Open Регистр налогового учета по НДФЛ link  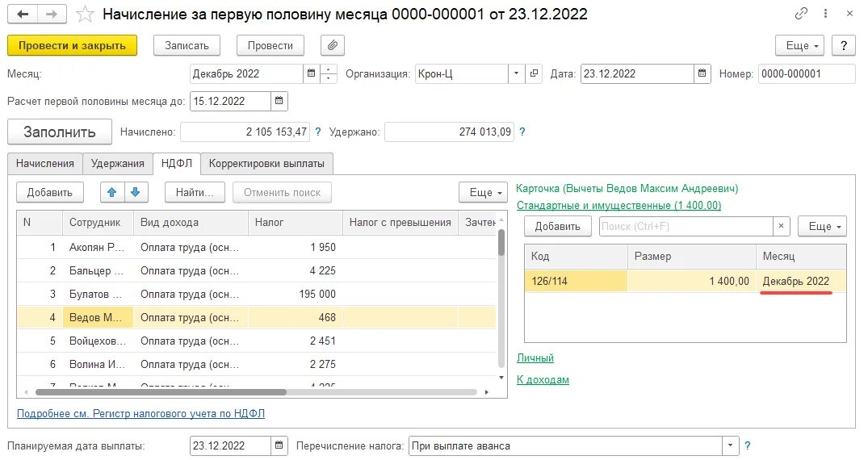pos(140,413)
